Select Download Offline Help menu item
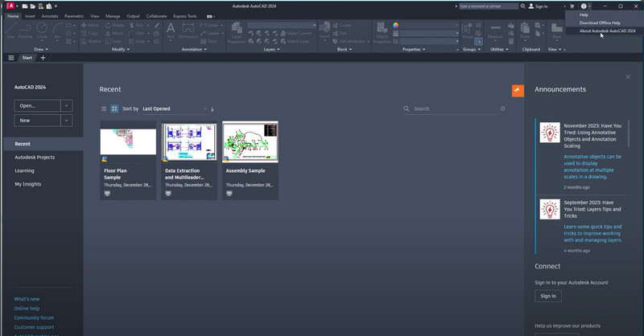Viewport: 644px width, 336px height. 600,23
